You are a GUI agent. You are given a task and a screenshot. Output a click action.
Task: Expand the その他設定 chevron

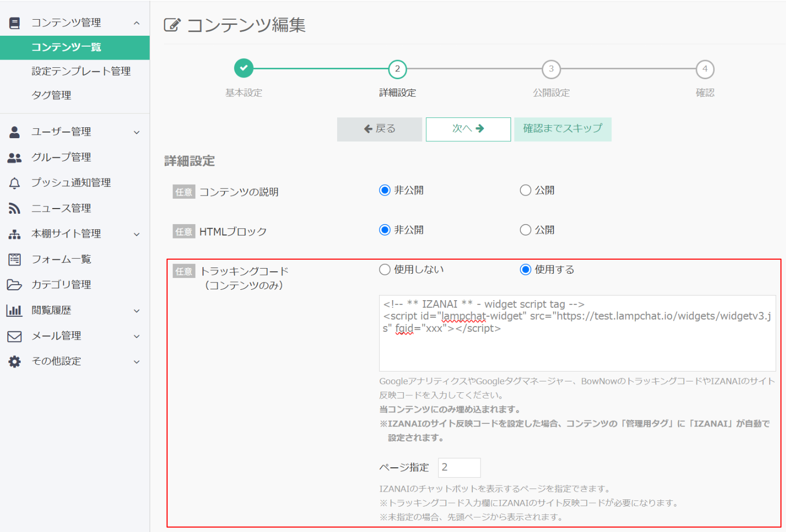point(137,362)
